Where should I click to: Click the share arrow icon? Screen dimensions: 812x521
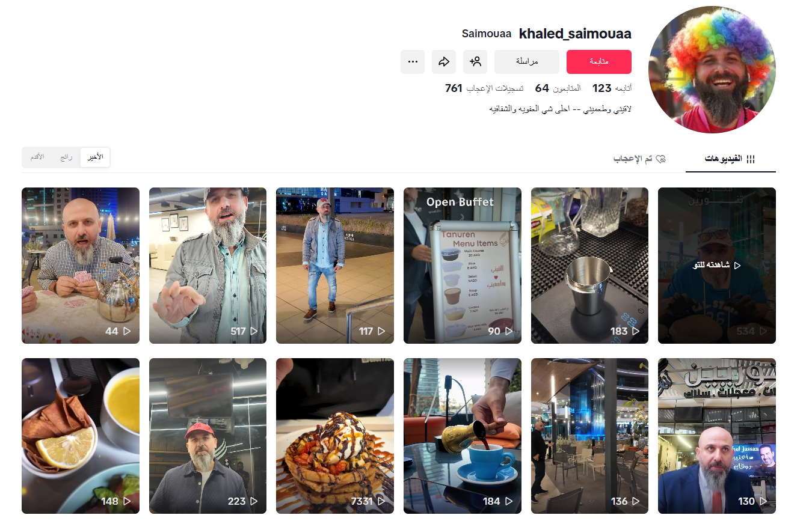pos(444,62)
